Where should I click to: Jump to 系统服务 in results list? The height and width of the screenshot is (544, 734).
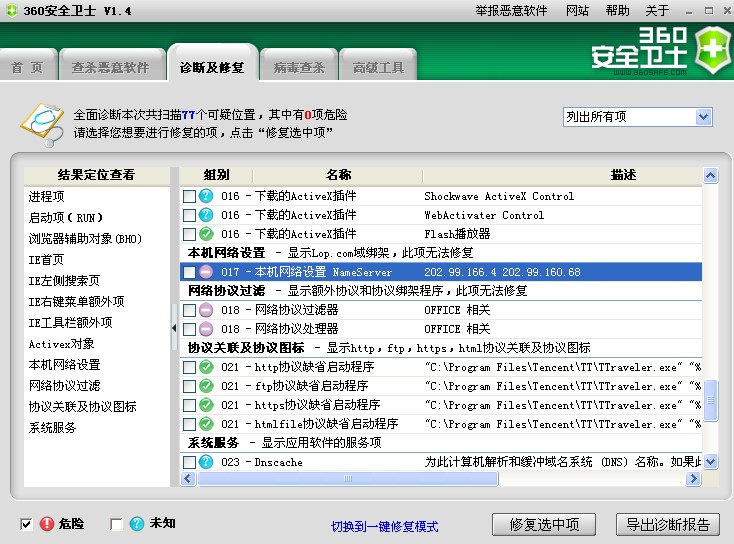pos(52,427)
